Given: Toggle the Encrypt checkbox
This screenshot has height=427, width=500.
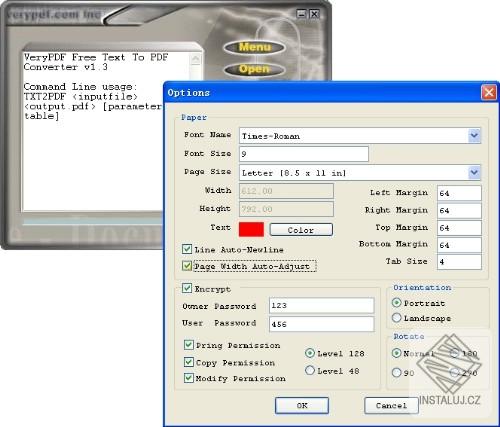Looking at the screenshot, I should (x=187, y=288).
